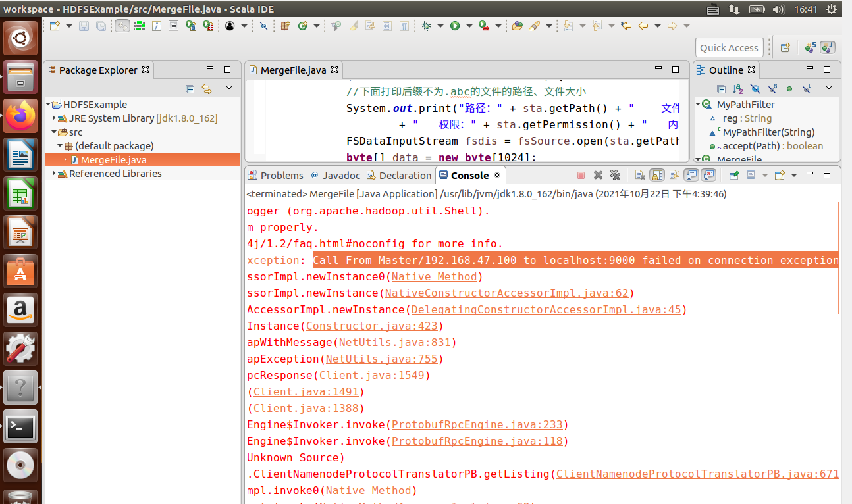Click Collapse All in Package Explorer
852x504 pixels.
point(190,89)
